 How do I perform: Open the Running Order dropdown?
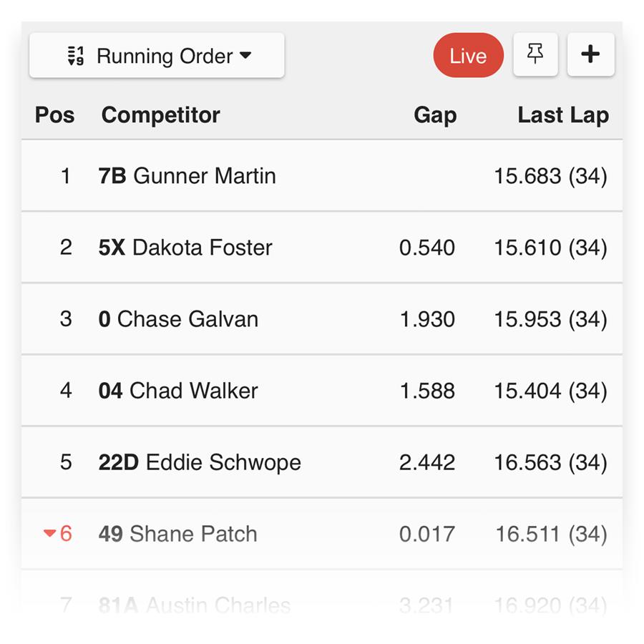157,55
